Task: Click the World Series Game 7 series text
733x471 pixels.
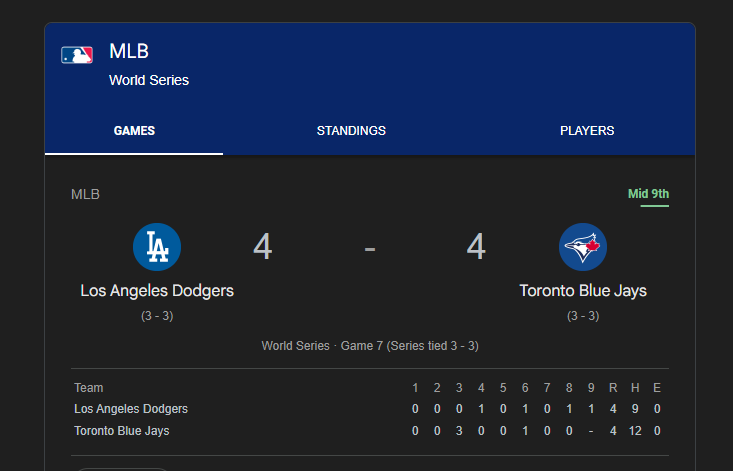Action: coord(370,346)
